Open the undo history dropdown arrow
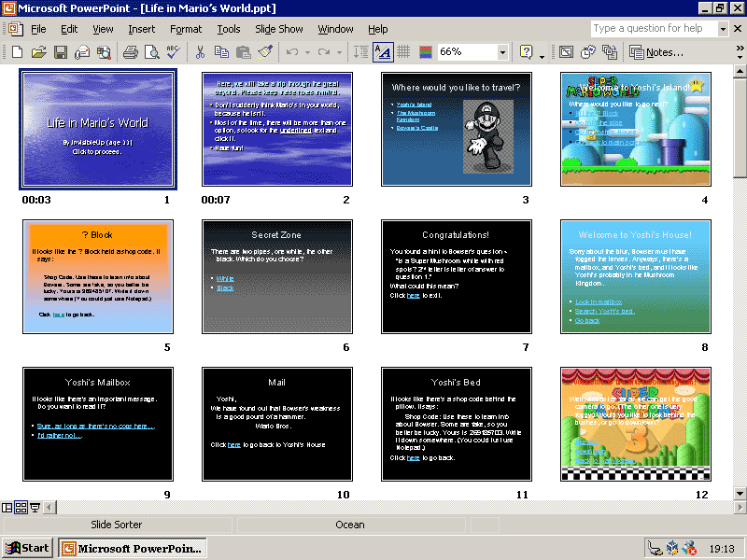The image size is (747, 560). [x=307, y=52]
